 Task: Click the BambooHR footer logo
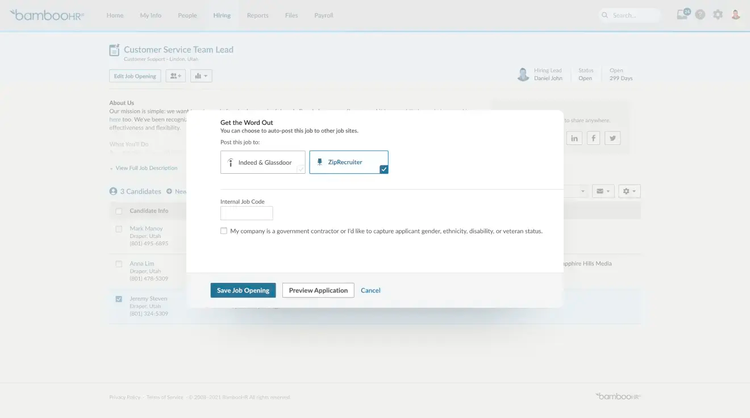[618, 396]
